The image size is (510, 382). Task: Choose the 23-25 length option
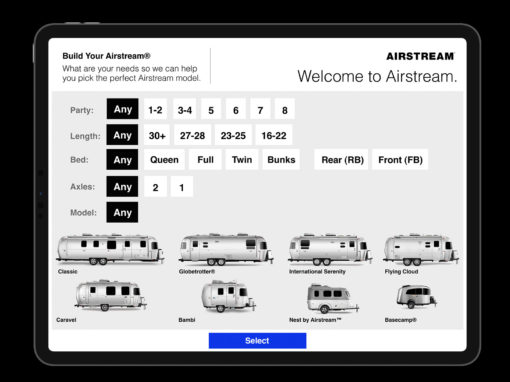(233, 135)
